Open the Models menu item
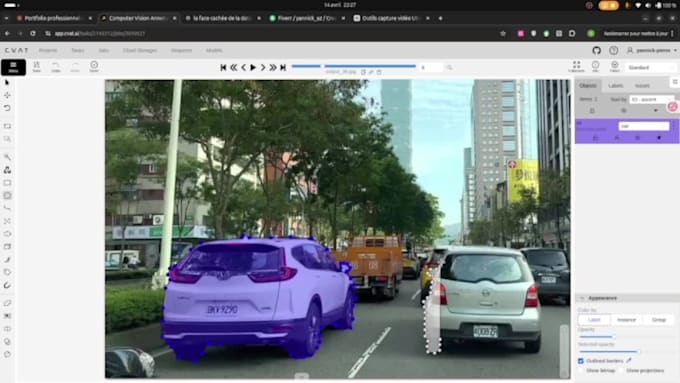The image size is (680, 383). [x=214, y=50]
